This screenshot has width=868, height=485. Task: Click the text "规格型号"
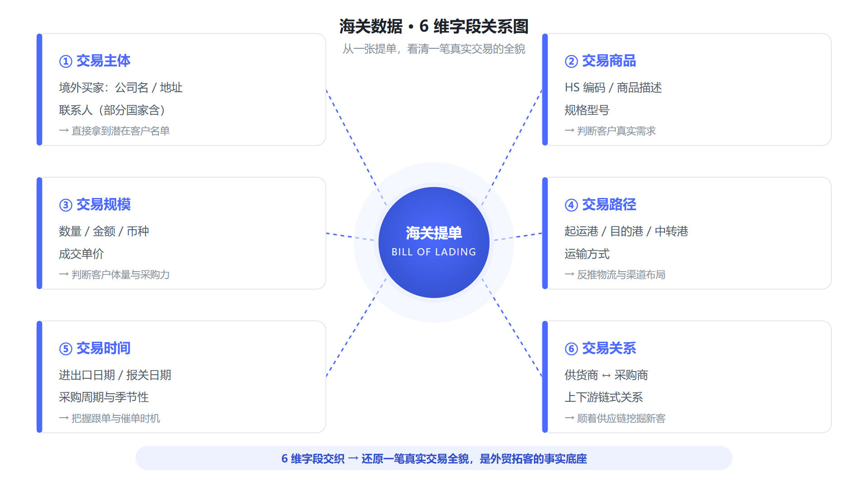(x=587, y=110)
